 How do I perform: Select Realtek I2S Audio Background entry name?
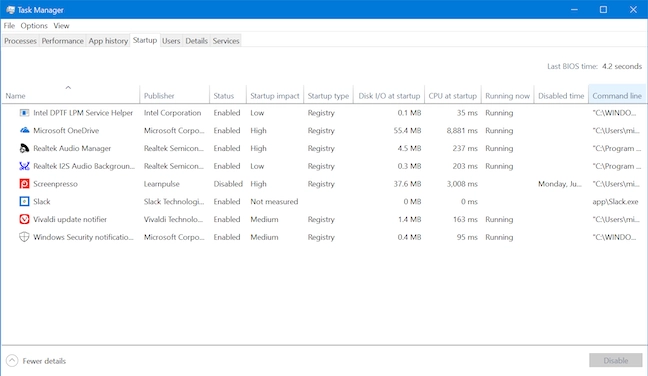tap(84, 166)
